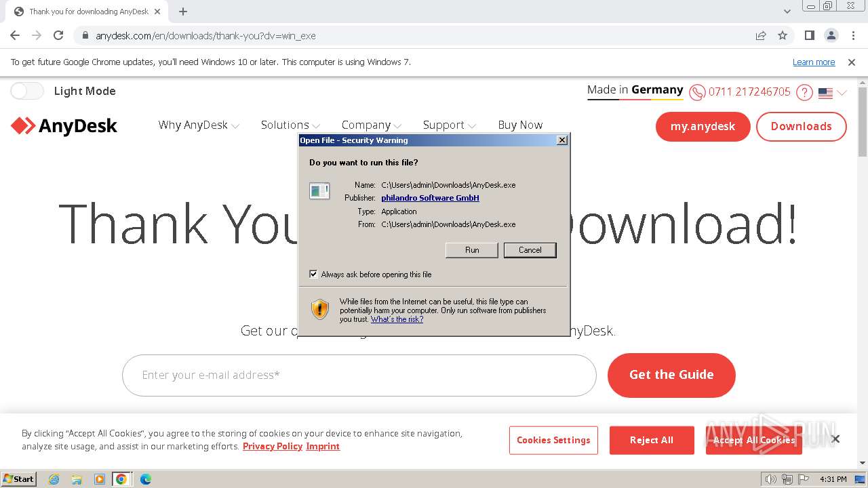Click the my.anydesk button
868x488 pixels.
703,127
